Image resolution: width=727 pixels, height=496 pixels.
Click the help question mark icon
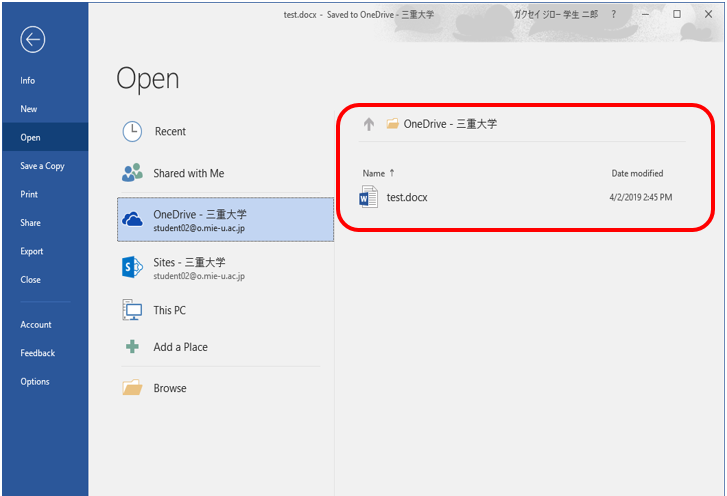pyautogui.click(x=613, y=14)
